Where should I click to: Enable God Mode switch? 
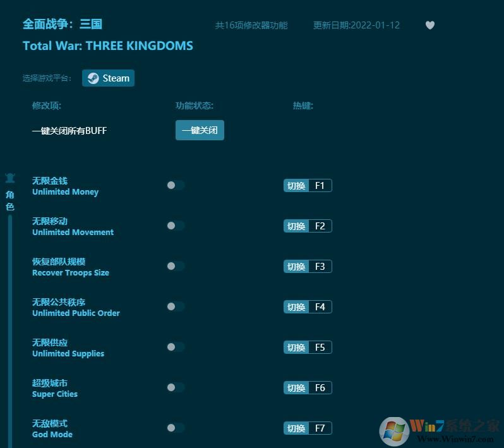[x=176, y=428]
